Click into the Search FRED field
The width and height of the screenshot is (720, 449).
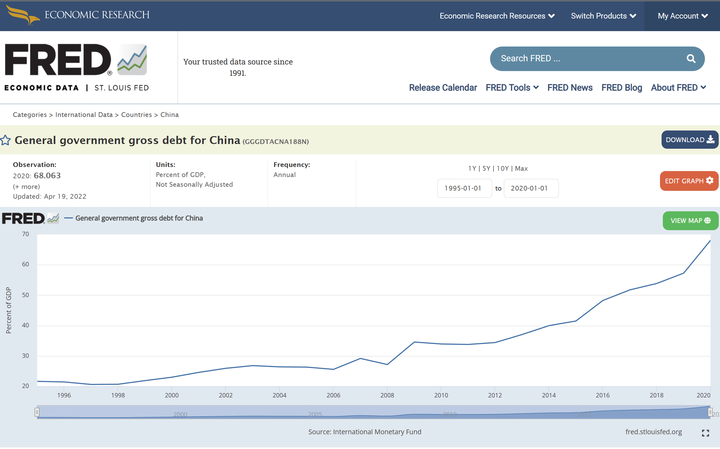pos(597,59)
